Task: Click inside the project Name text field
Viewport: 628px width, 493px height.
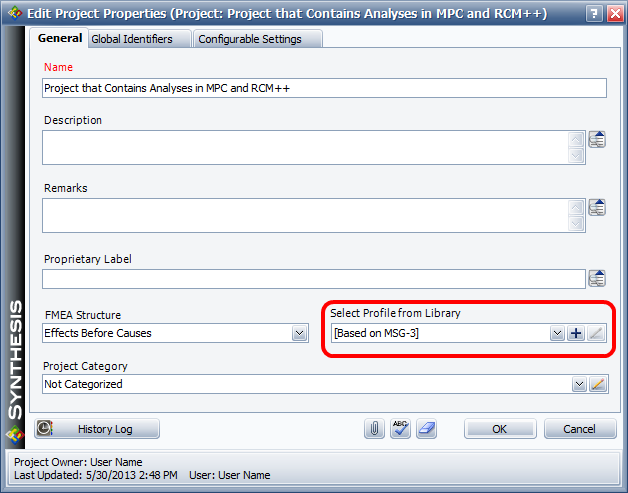Action: tap(324, 88)
